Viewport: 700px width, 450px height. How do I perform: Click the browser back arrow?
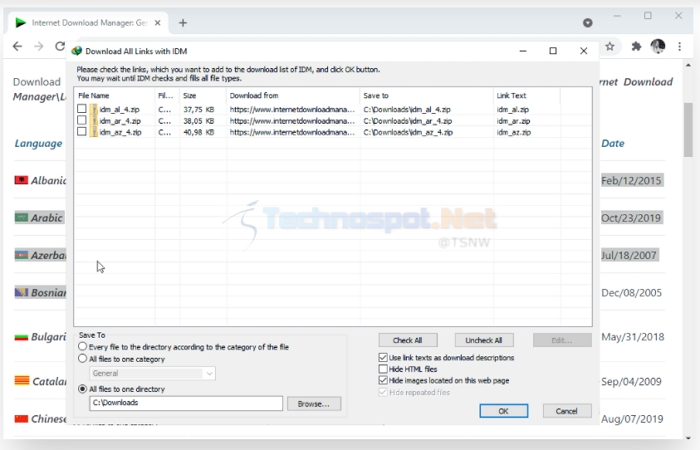coord(17,46)
